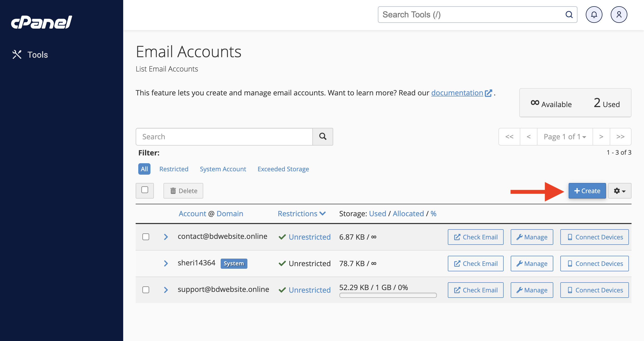Expand the sheri14364 account row
This screenshot has width=644, height=341.
point(166,263)
